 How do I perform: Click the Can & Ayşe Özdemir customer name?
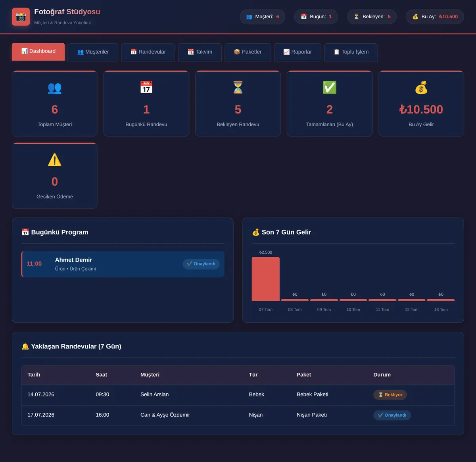point(165,415)
